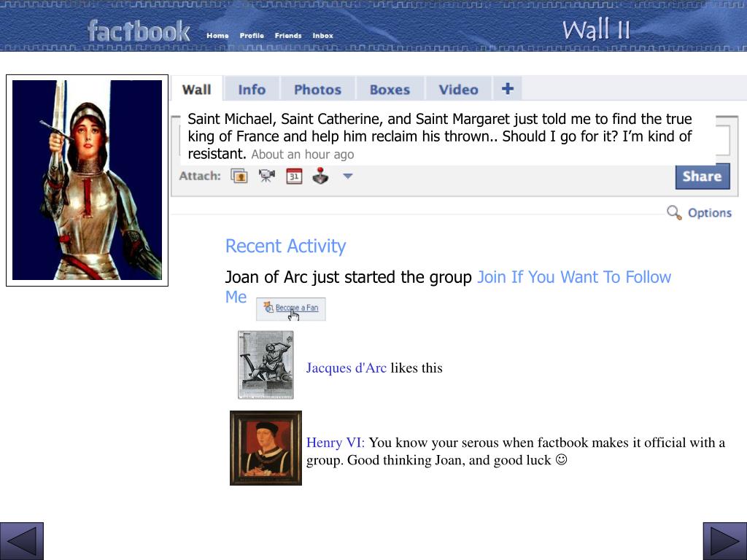This screenshot has width=747, height=560.
Task: Open the Video tab
Action: click(x=458, y=90)
